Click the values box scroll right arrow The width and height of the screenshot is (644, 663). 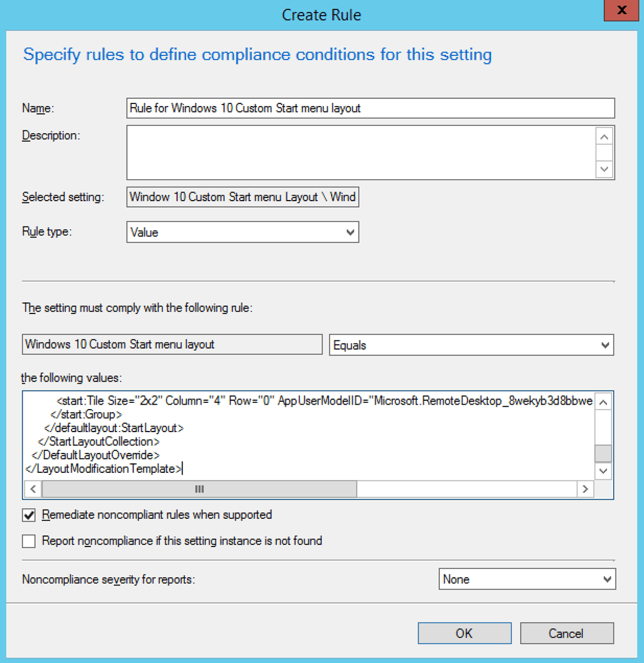585,489
